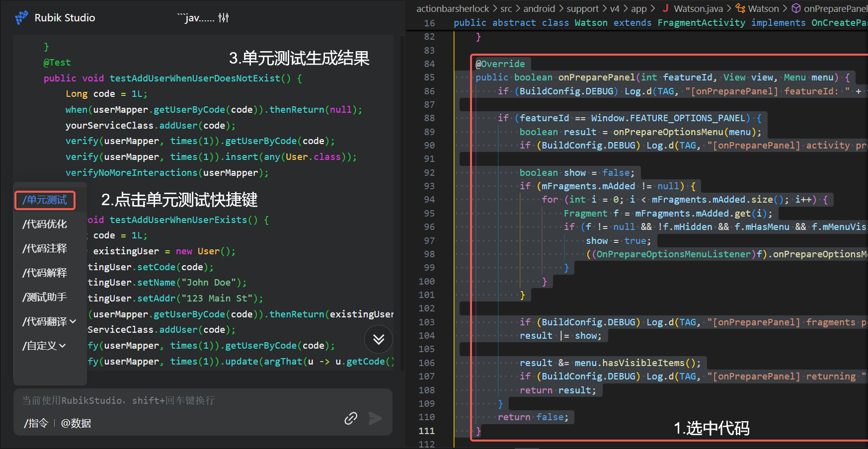The height and width of the screenshot is (449, 868).
Task: Expand the /代码翻译 submenu
Action: pyautogui.click(x=49, y=321)
